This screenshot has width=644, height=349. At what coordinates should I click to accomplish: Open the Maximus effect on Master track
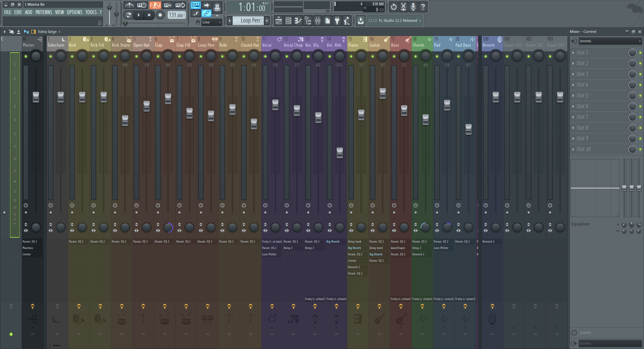pyautogui.click(x=32, y=248)
